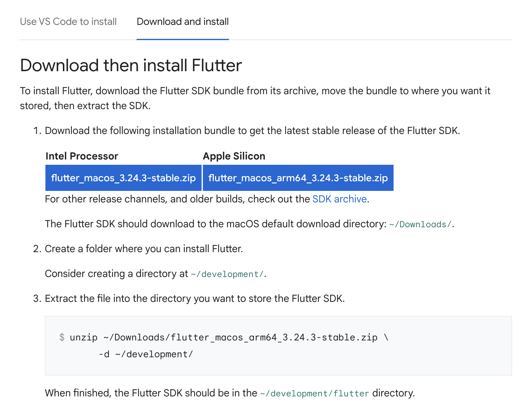The image size is (532, 411).
Task: Click the Apple Silicon column header
Action: [234, 156]
